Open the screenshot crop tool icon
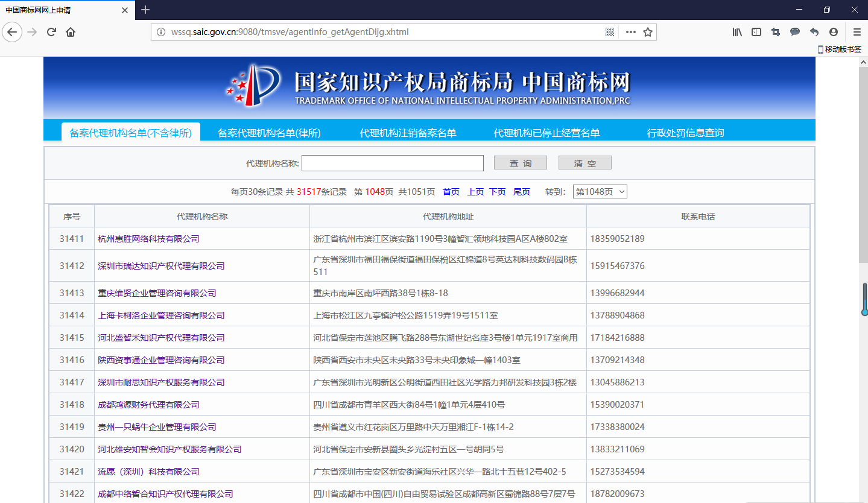The height and width of the screenshot is (503, 868). click(776, 32)
